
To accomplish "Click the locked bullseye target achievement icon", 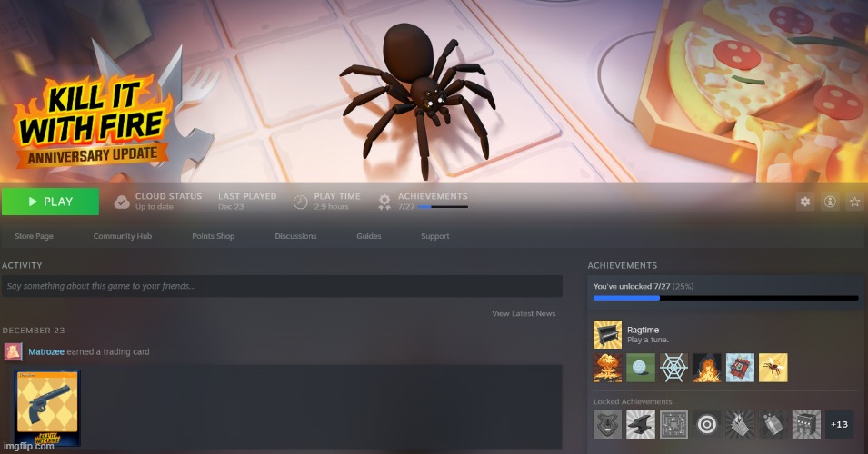I will [707, 425].
